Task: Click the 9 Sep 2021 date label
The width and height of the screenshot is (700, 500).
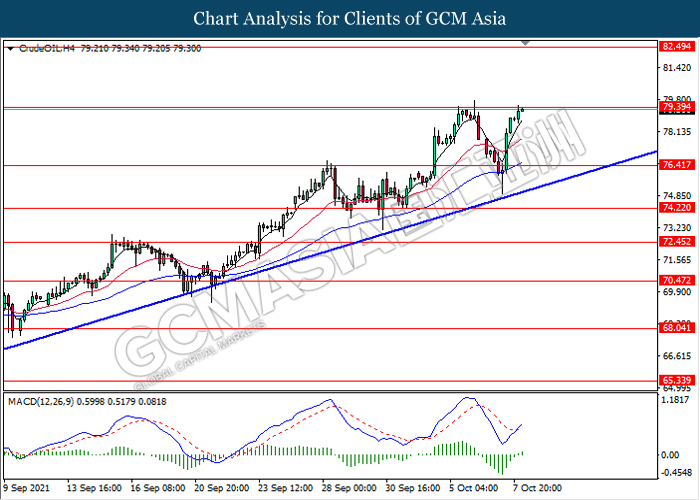Action: 26,488
